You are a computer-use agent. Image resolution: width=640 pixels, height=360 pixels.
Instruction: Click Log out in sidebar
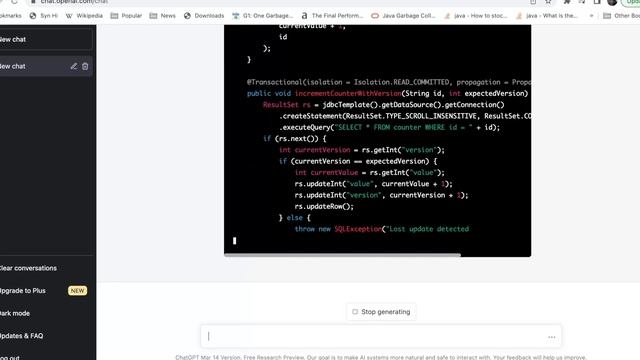click(10, 357)
